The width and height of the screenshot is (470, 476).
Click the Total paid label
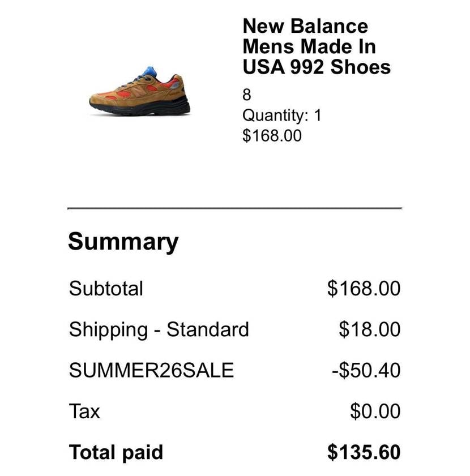tap(116, 453)
